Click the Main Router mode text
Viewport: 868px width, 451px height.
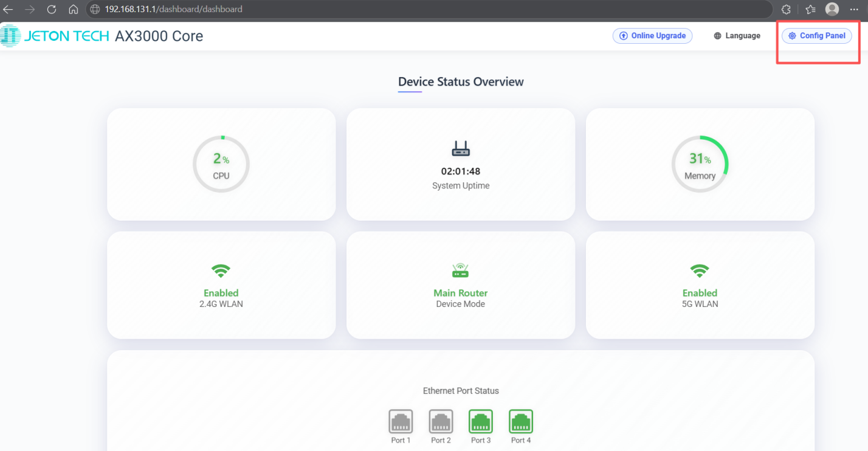[461, 293]
